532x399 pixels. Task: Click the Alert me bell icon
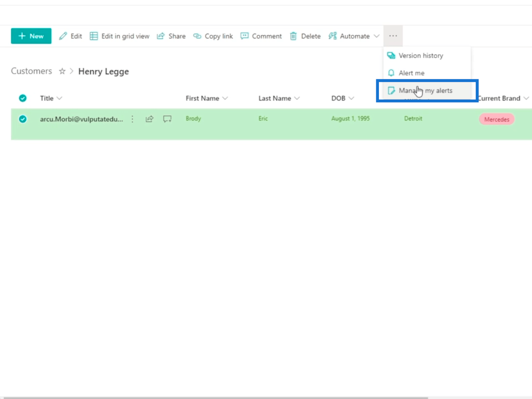pos(391,73)
